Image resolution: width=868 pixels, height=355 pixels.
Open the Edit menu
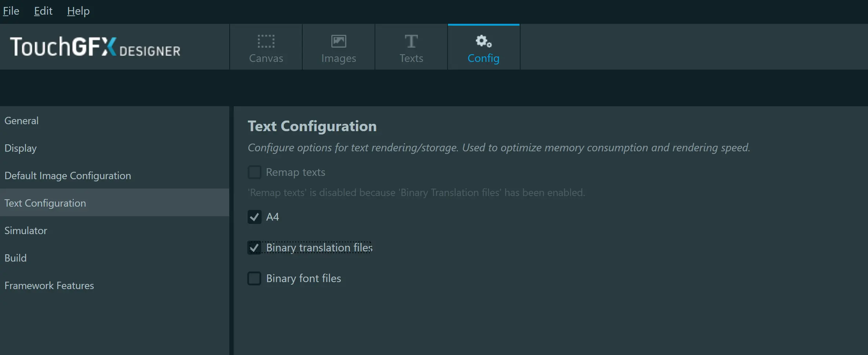[x=43, y=11]
